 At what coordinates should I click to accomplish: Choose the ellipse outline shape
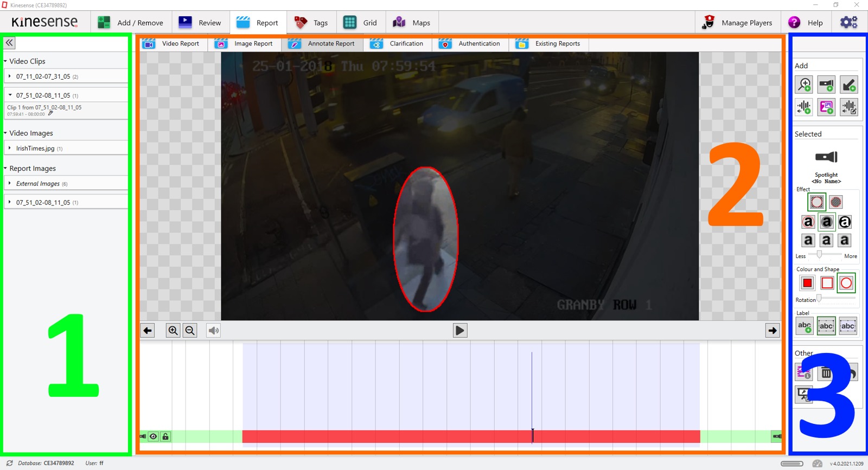point(846,283)
